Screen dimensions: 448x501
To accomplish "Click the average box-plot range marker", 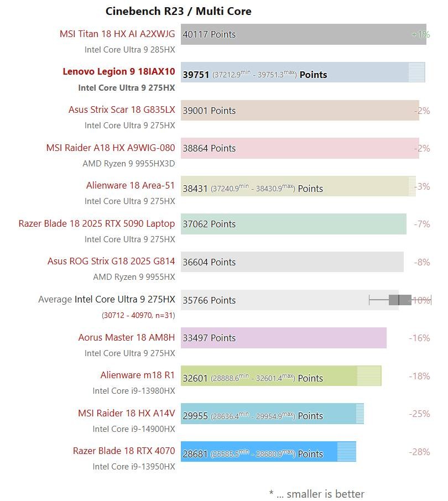I will tap(400, 300).
